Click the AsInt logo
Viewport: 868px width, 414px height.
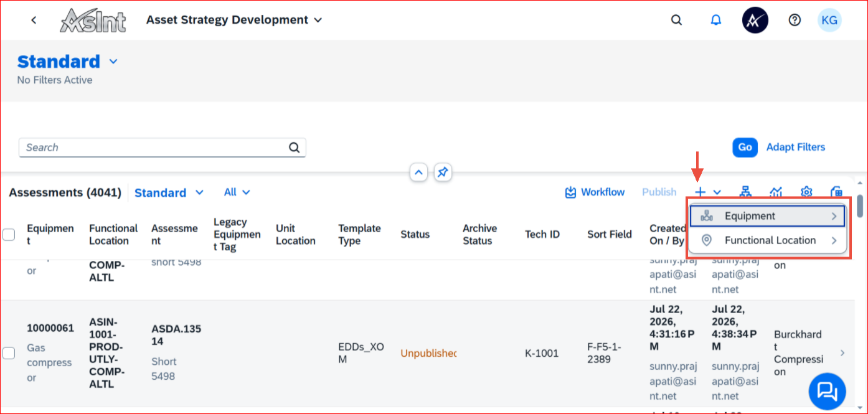pos(93,21)
